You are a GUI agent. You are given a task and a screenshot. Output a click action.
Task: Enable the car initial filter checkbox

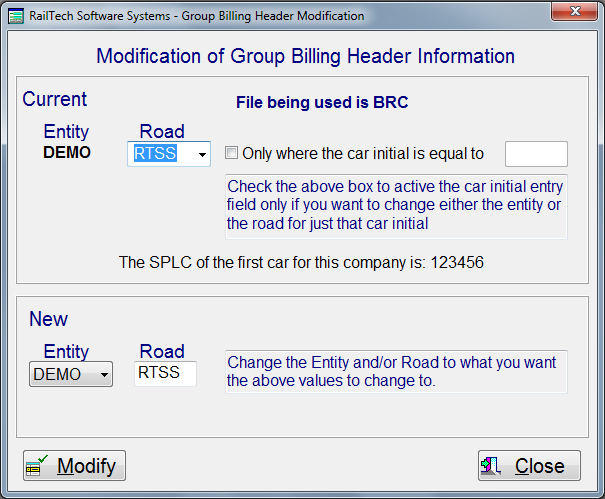point(232,154)
